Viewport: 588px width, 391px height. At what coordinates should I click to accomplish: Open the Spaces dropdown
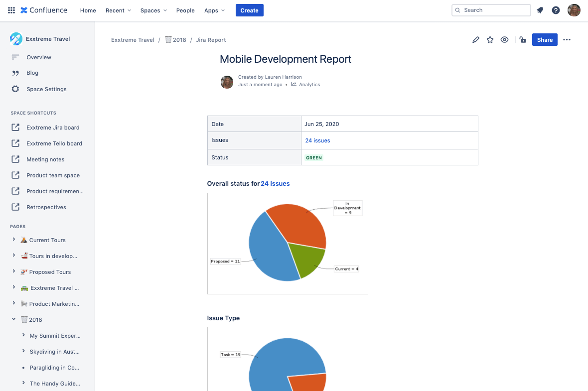[x=153, y=10]
